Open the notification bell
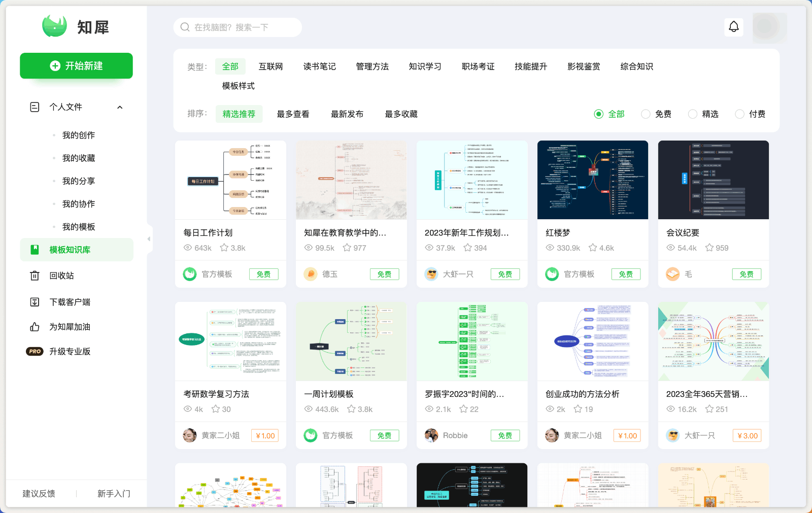The image size is (812, 513). click(733, 27)
